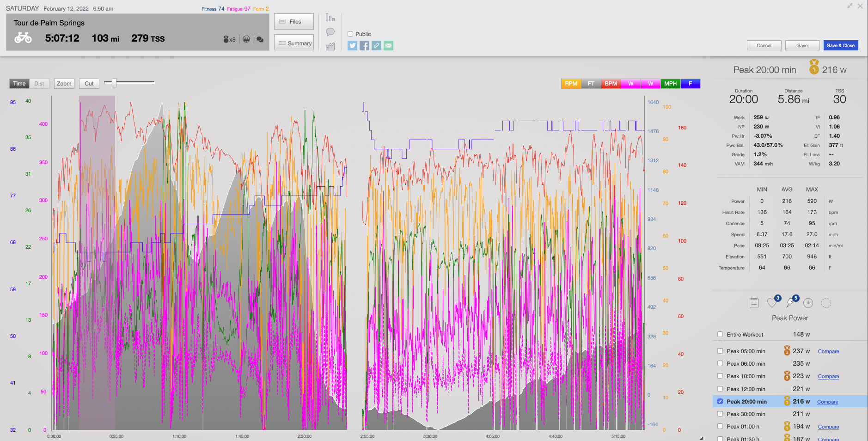The width and height of the screenshot is (868, 441).
Task: Check the Entire Workout checkbox
Action: point(720,334)
